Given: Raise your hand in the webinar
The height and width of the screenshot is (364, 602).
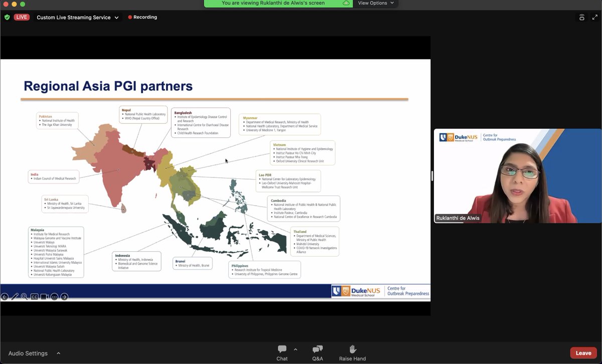Looking at the screenshot, I should [352, 352].
